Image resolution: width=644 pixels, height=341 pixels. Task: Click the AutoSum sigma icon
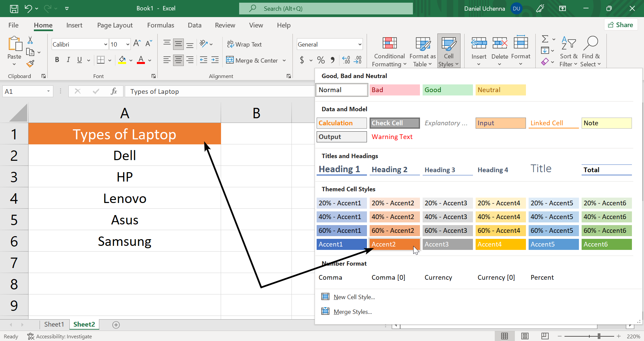[x=545, y=39]
